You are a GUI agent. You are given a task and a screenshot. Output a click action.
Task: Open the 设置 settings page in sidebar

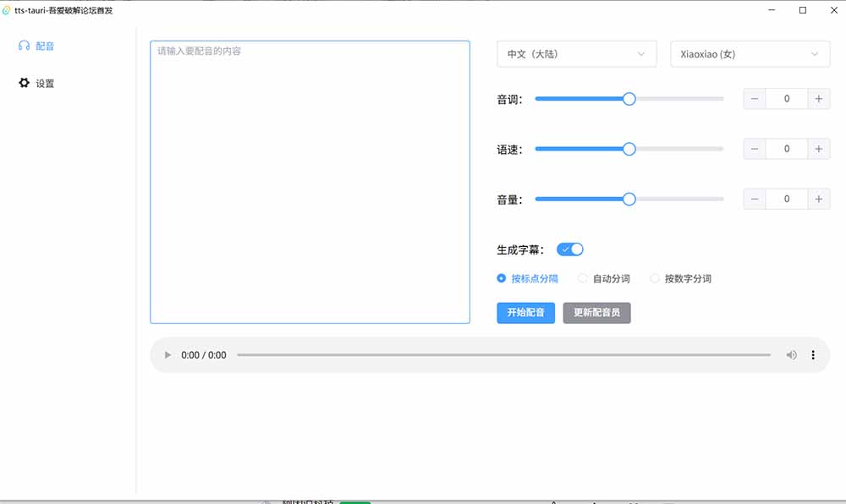[36, 83]
